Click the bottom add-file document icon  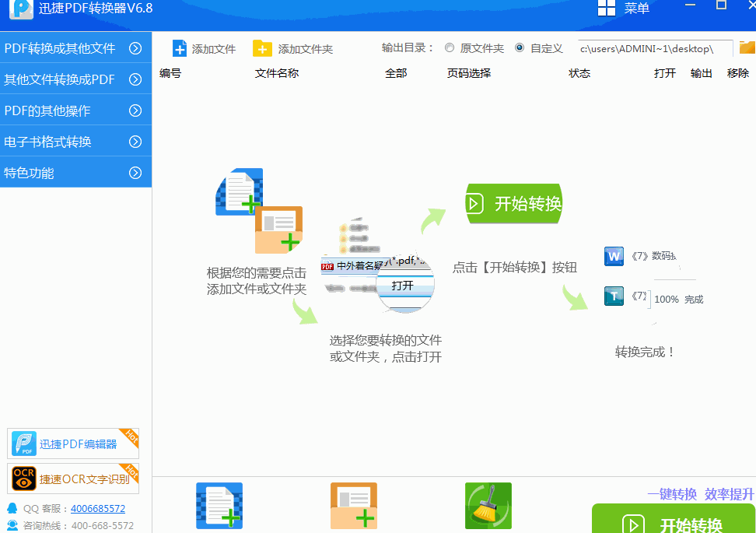point(219,505)
